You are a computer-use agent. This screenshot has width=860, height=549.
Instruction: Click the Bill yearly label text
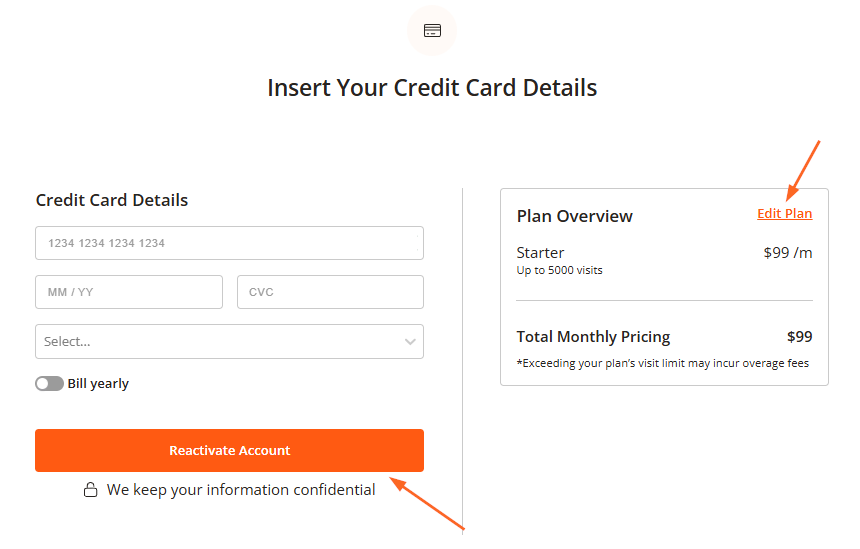(98, 383)
